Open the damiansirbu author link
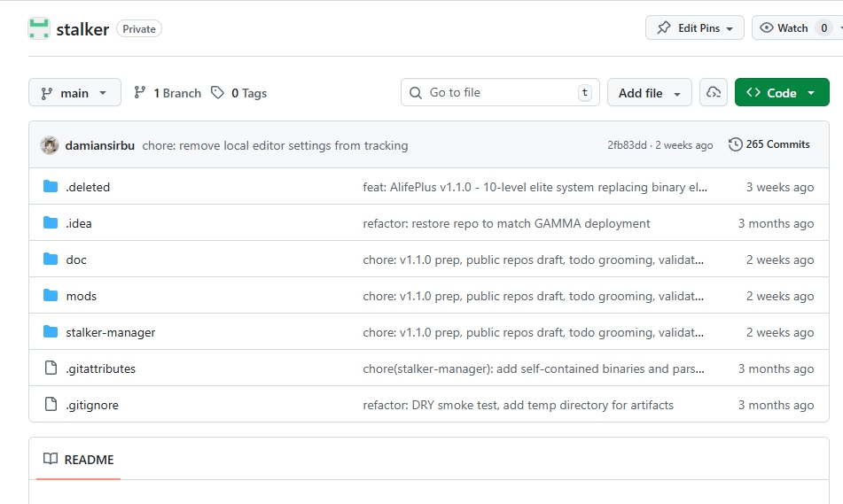Screen dimensions: 843x504 point(100,145)
